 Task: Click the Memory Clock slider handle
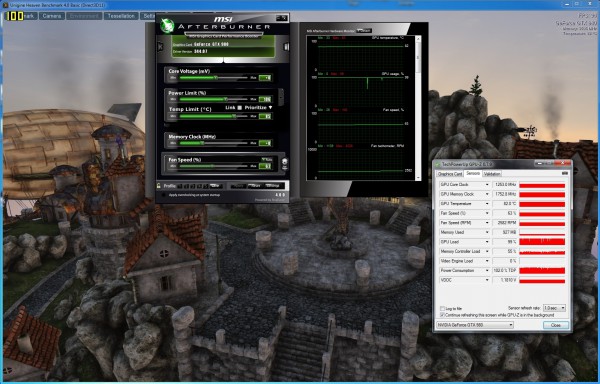[x=202, y=143]
